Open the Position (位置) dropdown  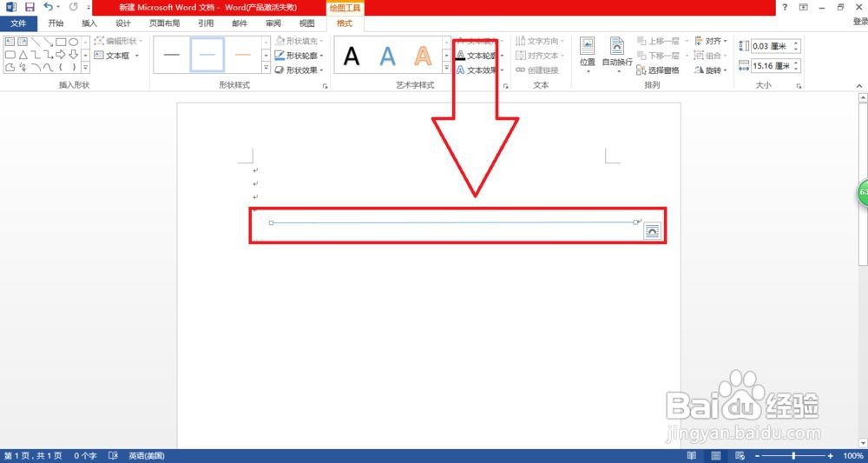(588, 56)
